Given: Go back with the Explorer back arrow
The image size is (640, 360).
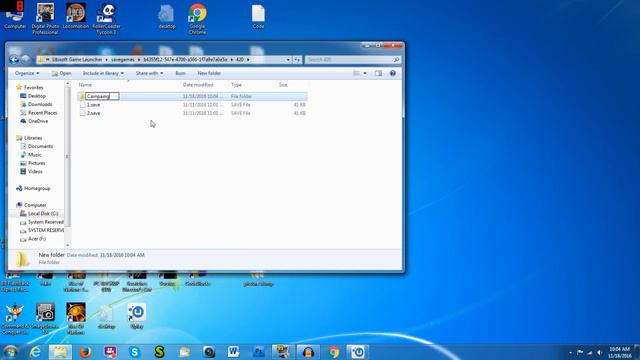Looking at the screenshot, I should [14, 60].
